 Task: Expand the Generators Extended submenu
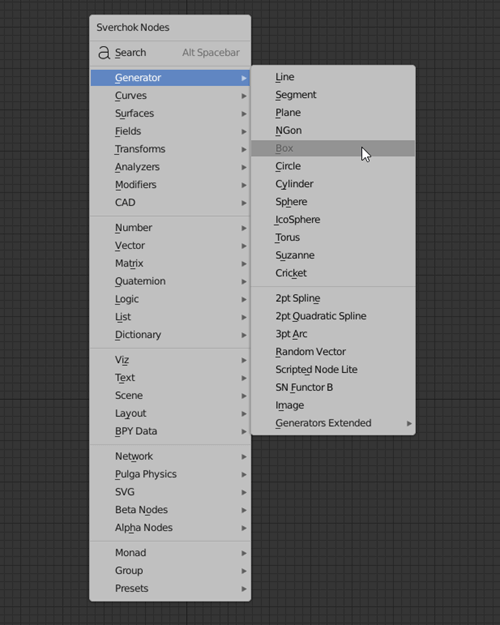(333, 423)
